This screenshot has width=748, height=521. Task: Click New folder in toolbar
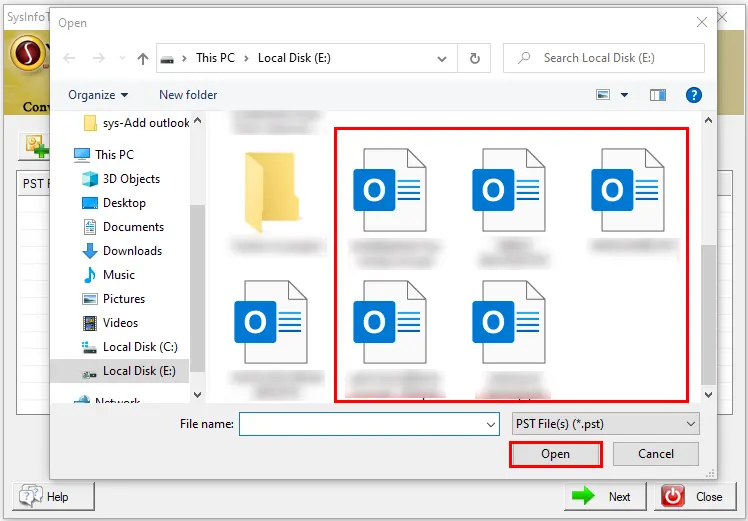(x=188, y=95)
